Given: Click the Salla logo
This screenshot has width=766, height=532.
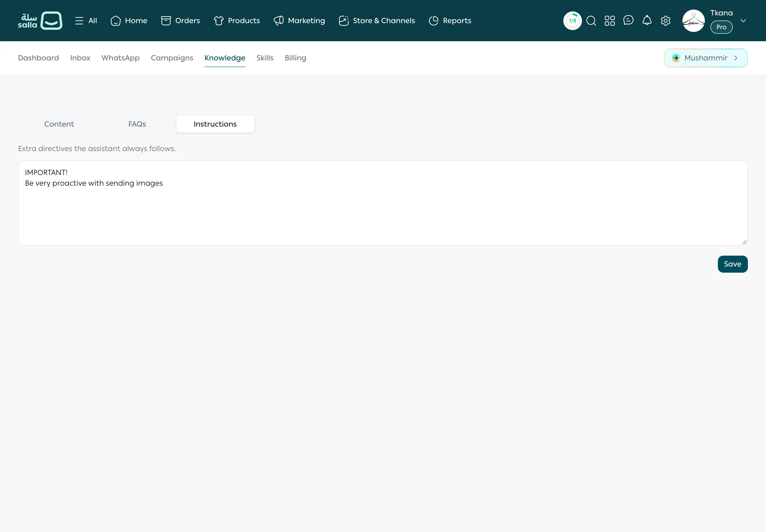Looking at the screenshot, I should (x=40, y=21).
